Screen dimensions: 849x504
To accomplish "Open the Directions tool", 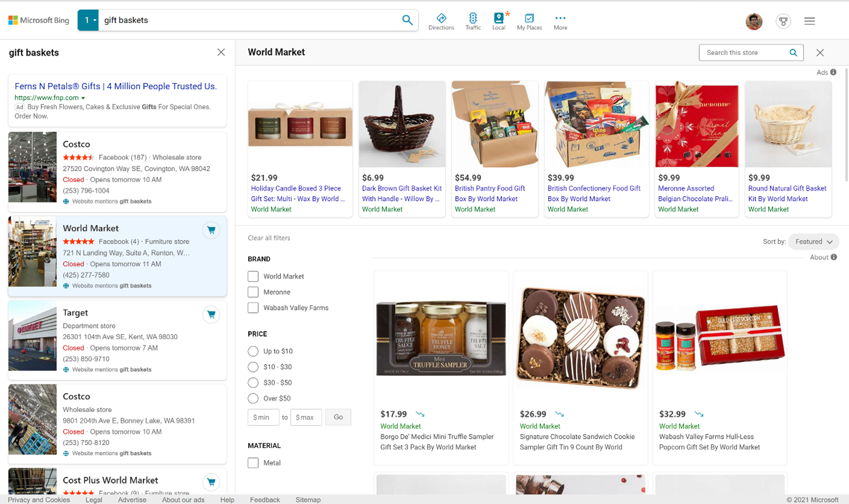I will (x=441, y=21).
